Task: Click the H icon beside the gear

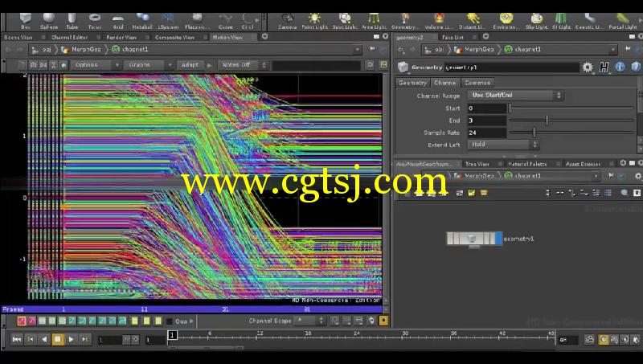Action: click(x=604, y=67)
